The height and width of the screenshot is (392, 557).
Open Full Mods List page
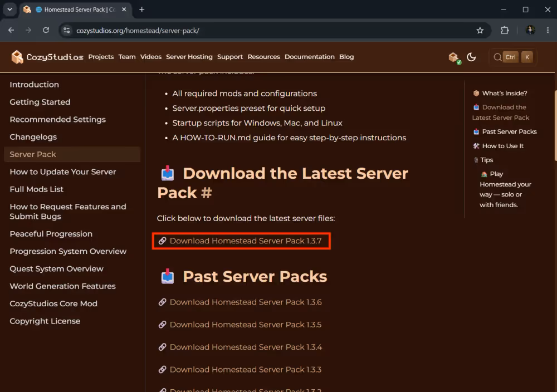(37, 189)
